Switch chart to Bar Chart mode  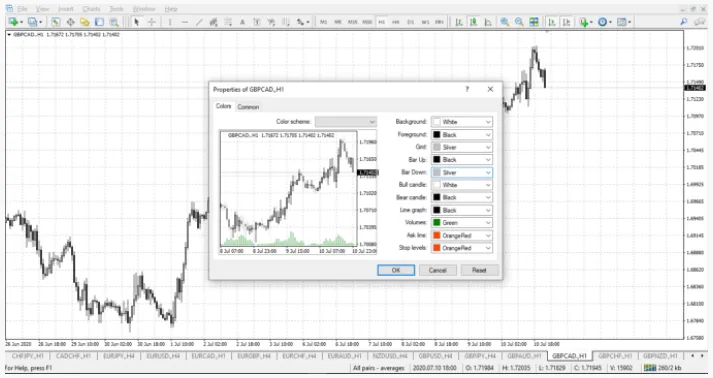[459, 22]
